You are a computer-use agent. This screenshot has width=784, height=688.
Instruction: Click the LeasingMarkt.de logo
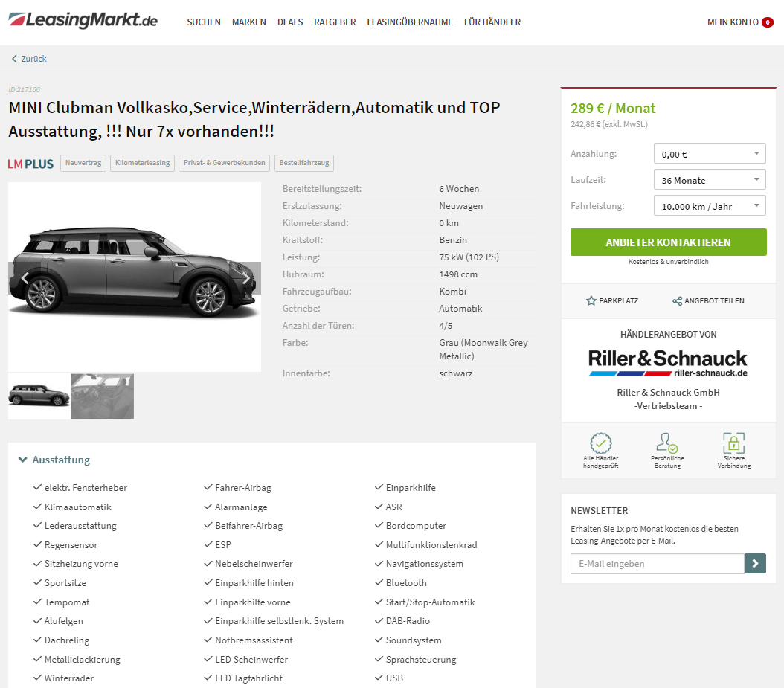83,21
